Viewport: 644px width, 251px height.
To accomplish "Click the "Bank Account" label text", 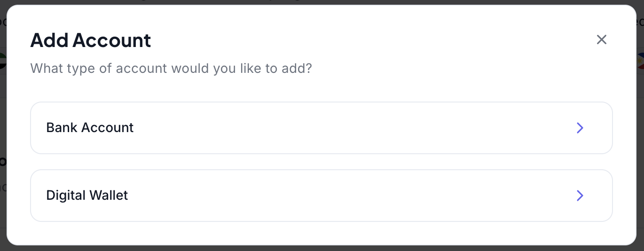I will (x=90, y=128).
